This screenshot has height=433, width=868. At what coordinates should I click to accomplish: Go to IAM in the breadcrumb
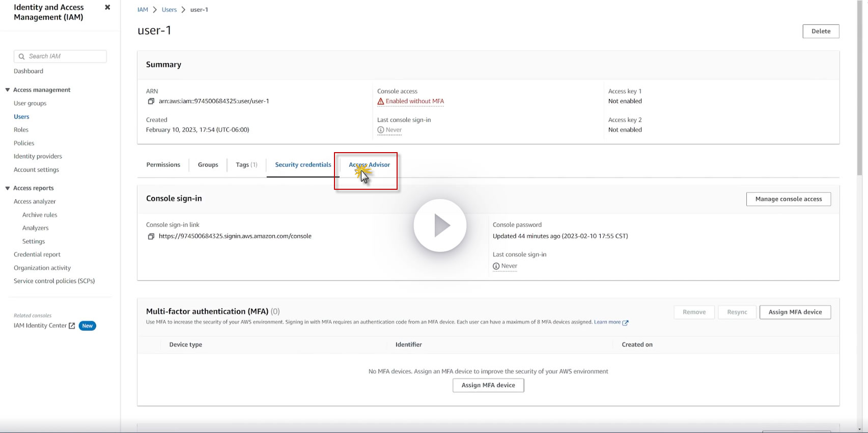pos(143,10)
